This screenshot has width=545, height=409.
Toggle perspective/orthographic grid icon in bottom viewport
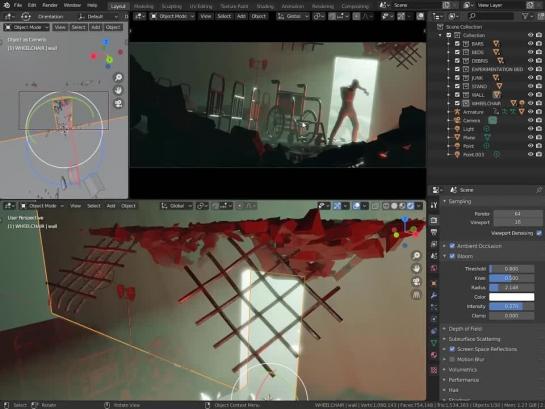[416, 295]
